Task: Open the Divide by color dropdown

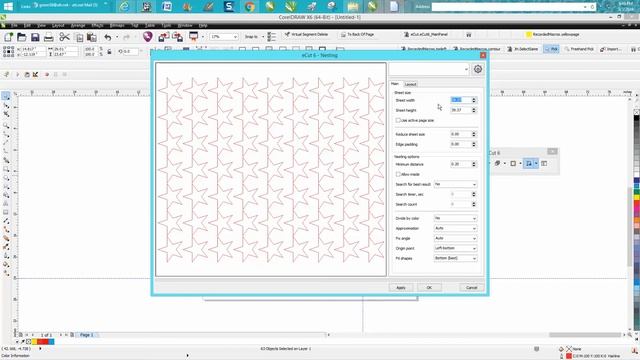Action: 455,218
